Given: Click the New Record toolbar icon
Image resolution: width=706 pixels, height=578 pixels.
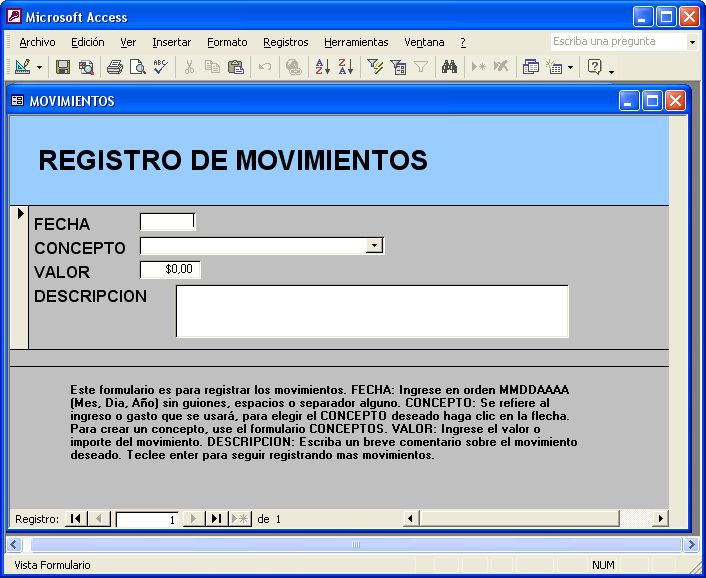Looking at the screenshot, I should tap(479, 67).
